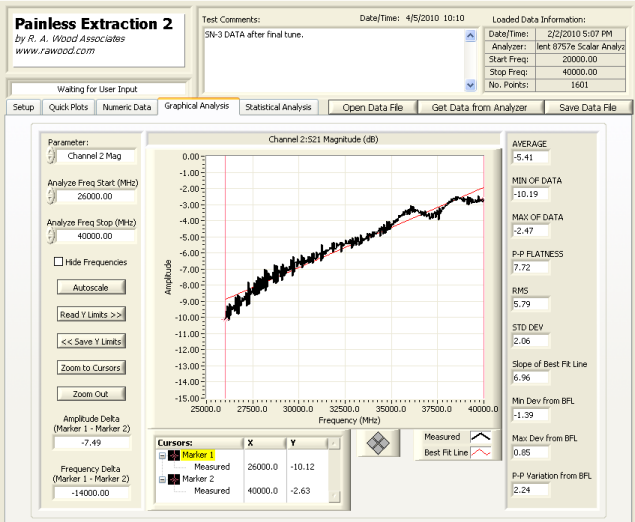Adjust the Analyze Freq Stop stepper
The image size is (635, 522).
(x=51, y=236)
